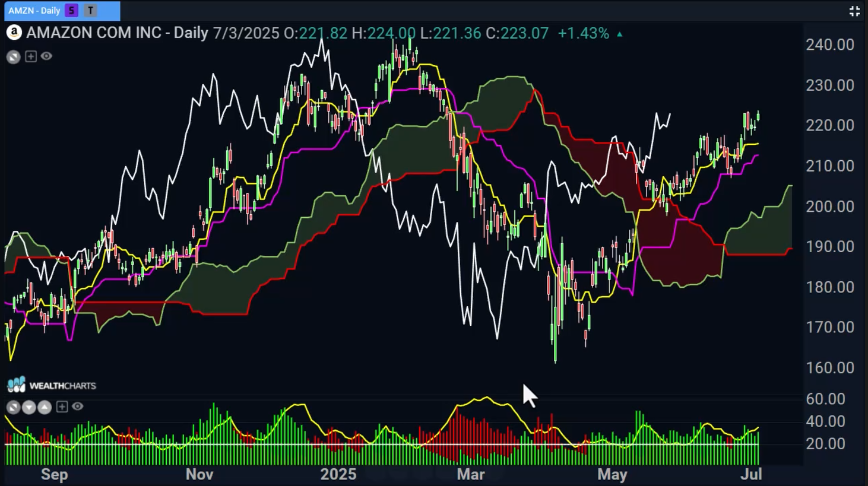868x486 pixels.
Task: Click the Nov label on the time axis
Action: click(x=199, y=475)
